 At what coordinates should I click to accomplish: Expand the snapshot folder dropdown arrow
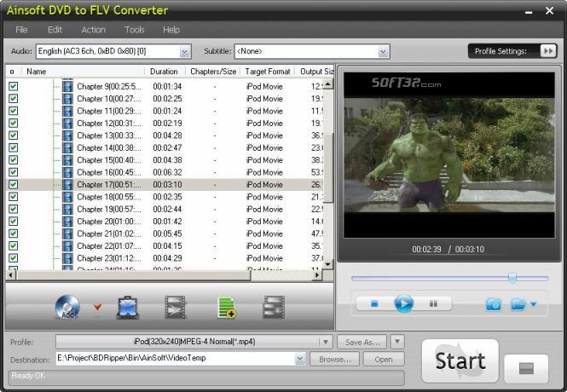[x=534, y=304]
